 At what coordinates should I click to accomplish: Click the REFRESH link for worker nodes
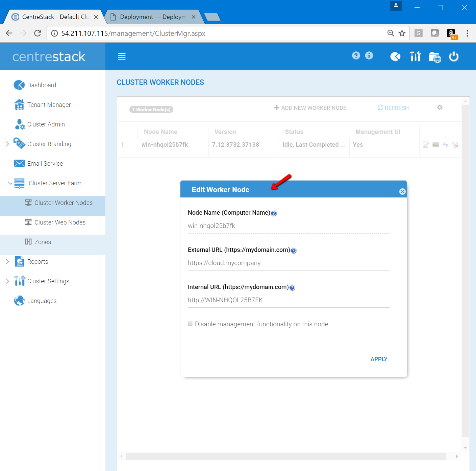pyautogui.click(x=393, y=108)
